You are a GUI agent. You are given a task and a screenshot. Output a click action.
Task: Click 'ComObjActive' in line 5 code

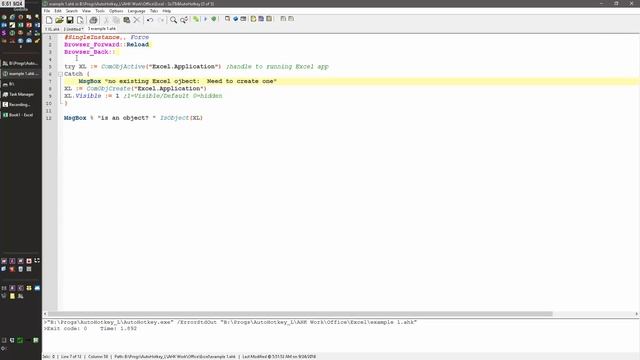[x=123, y=67]
